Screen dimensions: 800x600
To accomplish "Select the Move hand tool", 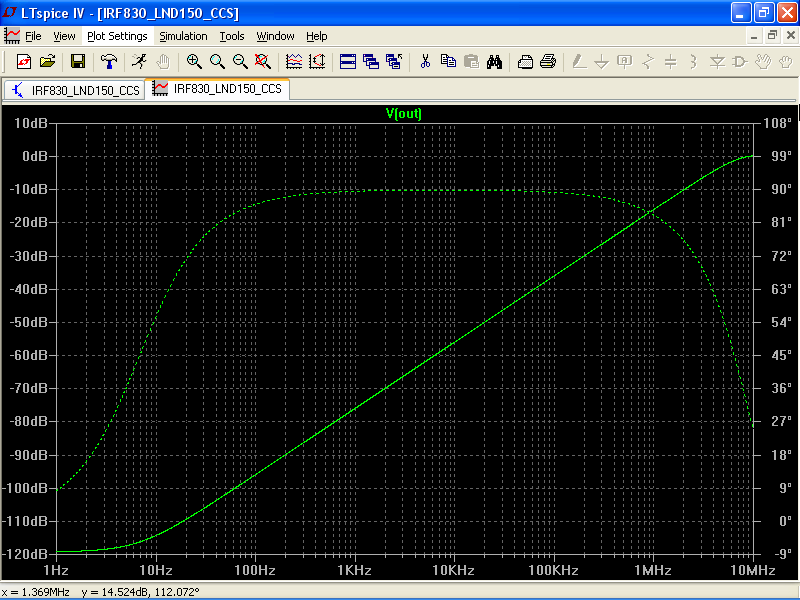I will [763, 62].
